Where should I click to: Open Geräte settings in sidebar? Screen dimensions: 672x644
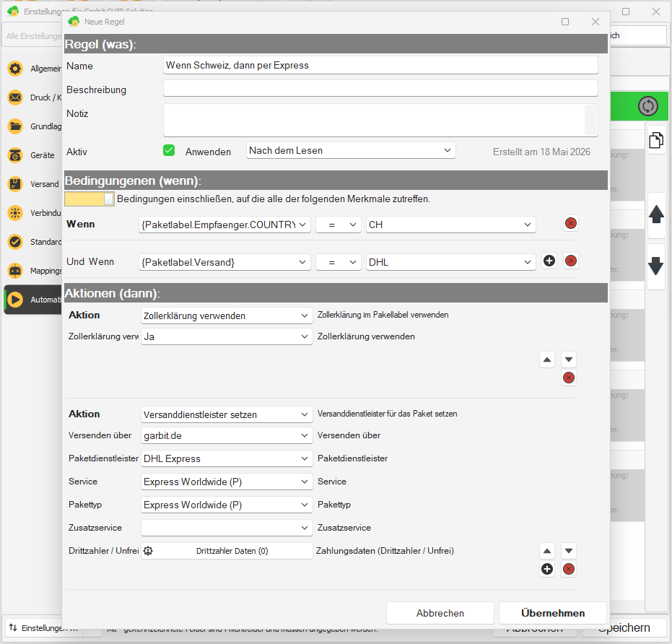pos(33,155)
